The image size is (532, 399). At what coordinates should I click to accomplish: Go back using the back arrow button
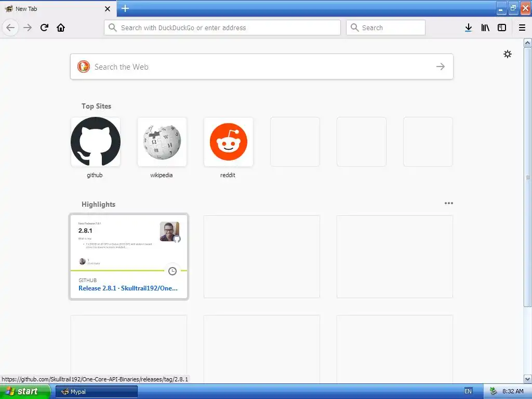pyautogui.click(x=10, y=28)
